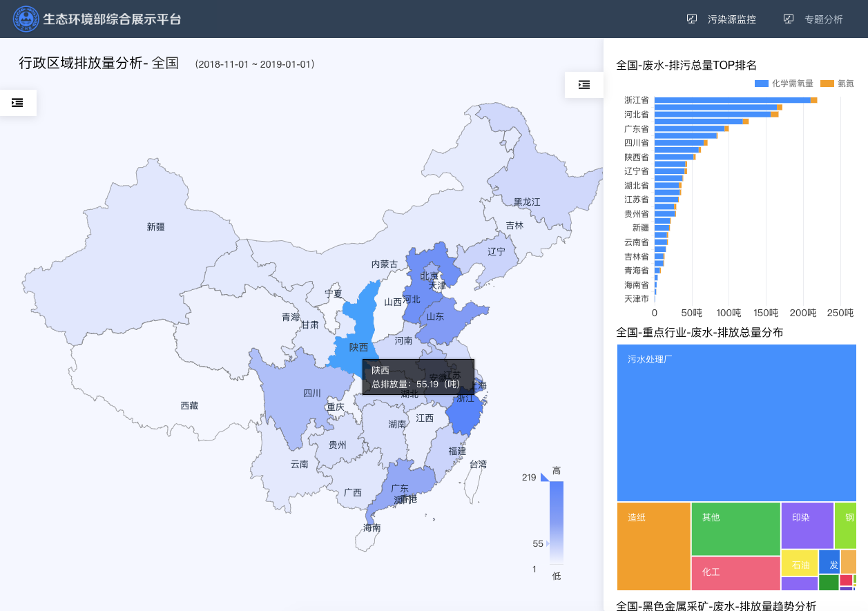
Task: Select 新疆 on the map
Action: [x=155, y=226]
